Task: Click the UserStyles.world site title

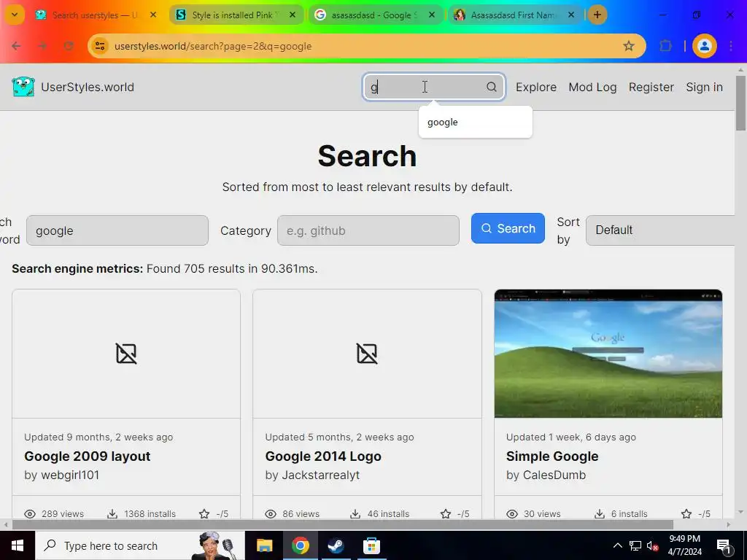Action: [88, 87]
